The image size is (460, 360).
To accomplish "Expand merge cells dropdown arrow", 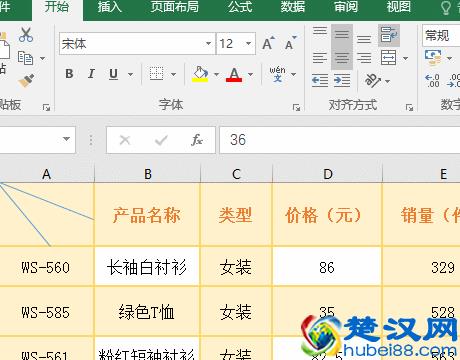I will tap(405, 59).
